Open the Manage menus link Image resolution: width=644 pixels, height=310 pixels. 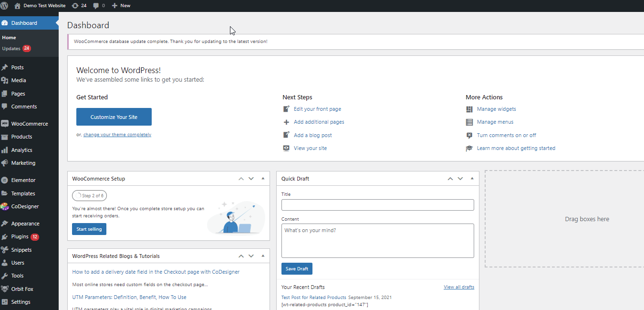coord(495,122)
